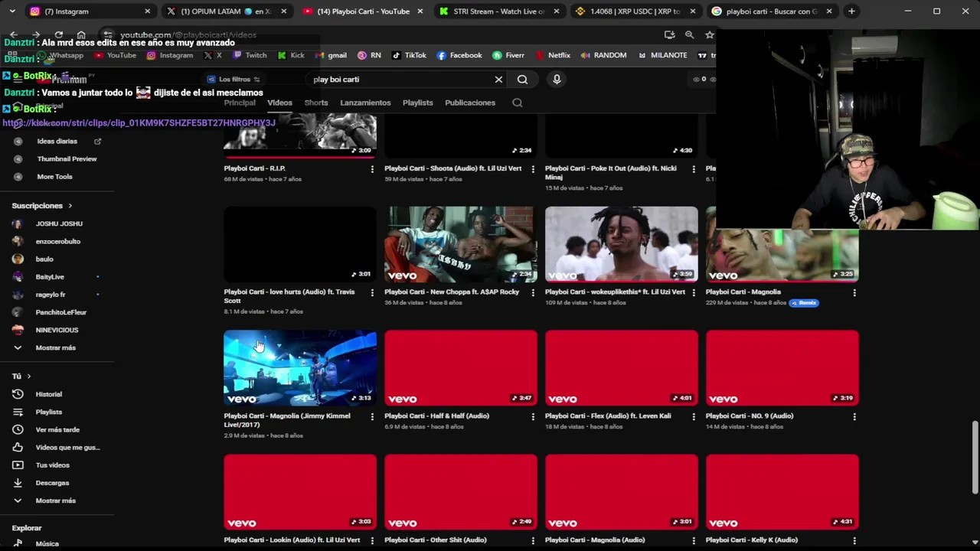The width and height of the screenshot is (980, 551).
Task: Open menu for 'New Choppa' video
Action: pos(533,292)
